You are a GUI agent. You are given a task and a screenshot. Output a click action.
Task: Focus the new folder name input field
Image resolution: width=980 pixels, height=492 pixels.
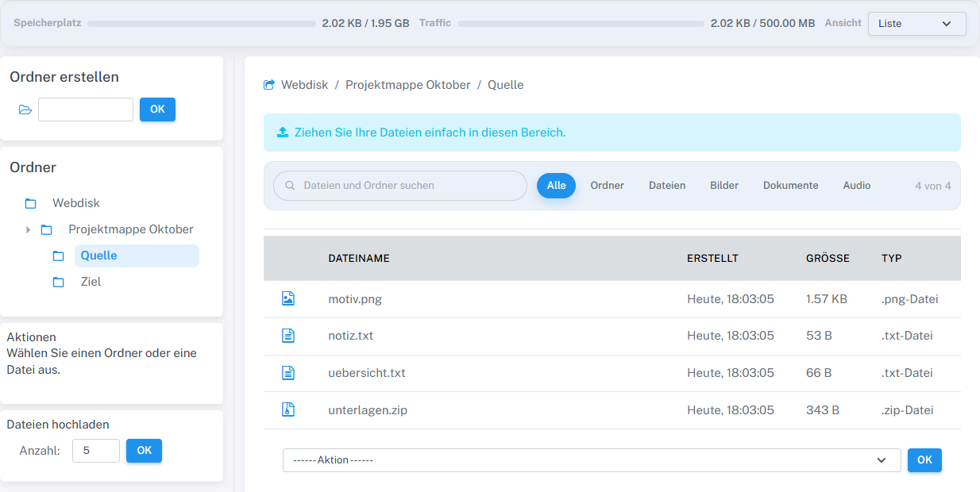point(86,110)
